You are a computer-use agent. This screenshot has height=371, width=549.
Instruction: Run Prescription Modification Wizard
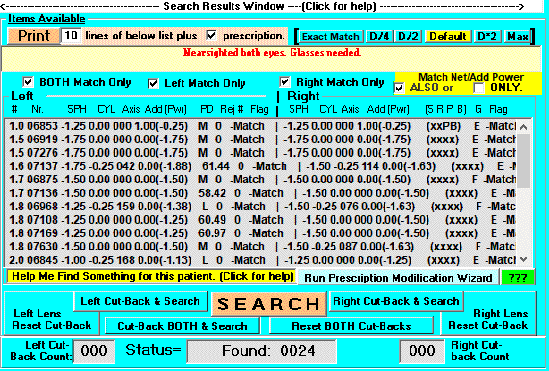[x=398, y=278]
